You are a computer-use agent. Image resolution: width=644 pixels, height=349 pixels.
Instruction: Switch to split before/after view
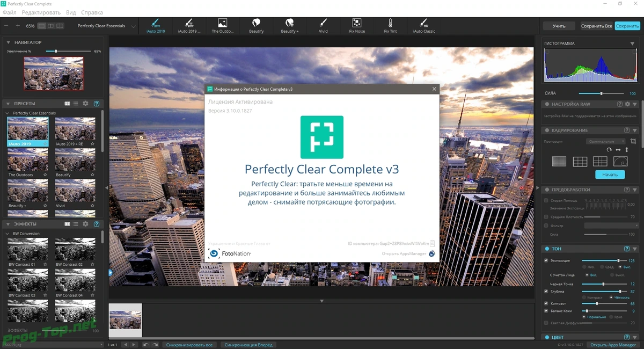click(60, 26)
